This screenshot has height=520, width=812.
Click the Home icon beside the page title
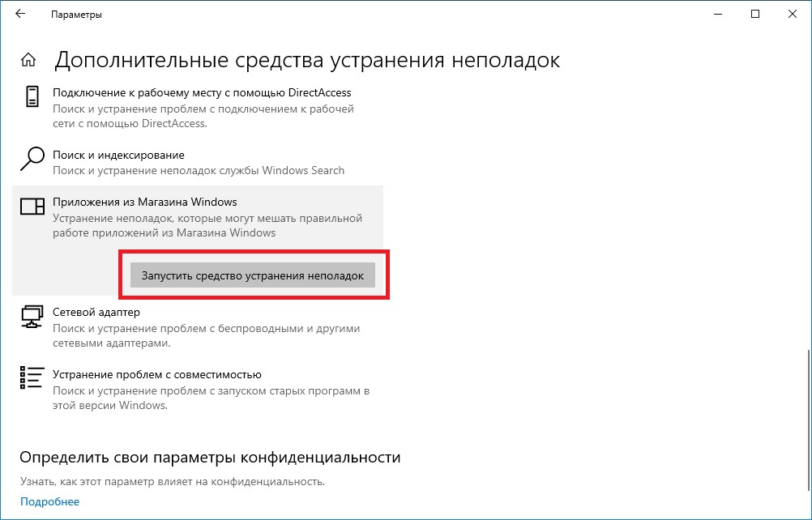(x=28, y=61)
